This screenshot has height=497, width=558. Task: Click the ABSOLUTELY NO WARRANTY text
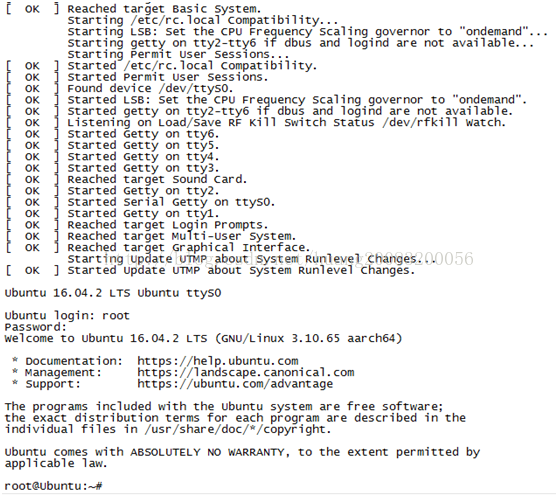pyautogui.click(x=207, y=452)
